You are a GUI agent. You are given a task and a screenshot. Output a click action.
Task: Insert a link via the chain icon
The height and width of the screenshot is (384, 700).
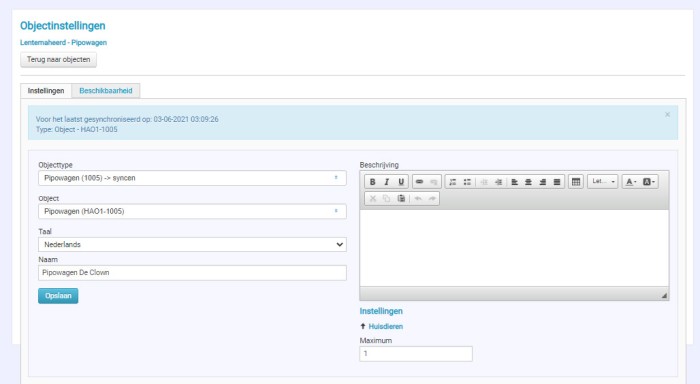pos(419,182)
